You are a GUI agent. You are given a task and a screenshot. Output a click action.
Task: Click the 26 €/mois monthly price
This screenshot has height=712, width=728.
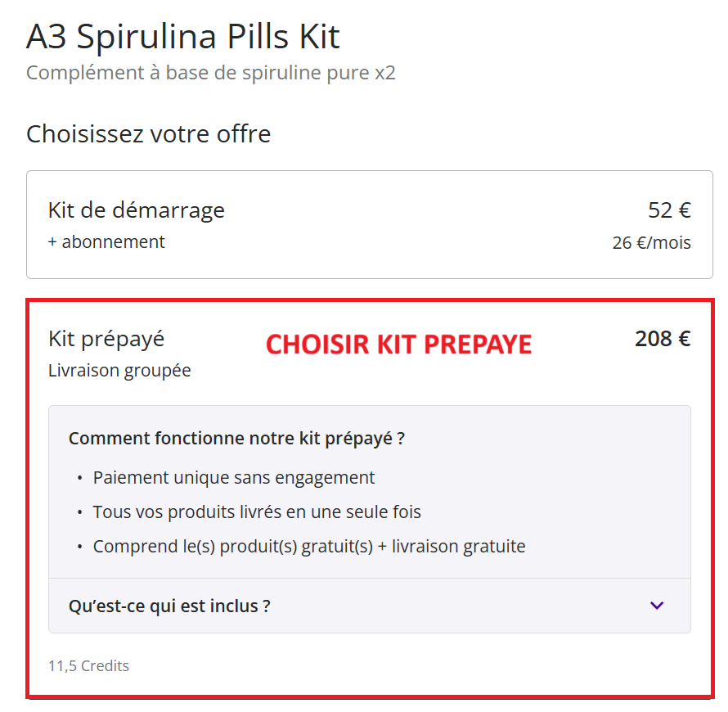[651, 243]
